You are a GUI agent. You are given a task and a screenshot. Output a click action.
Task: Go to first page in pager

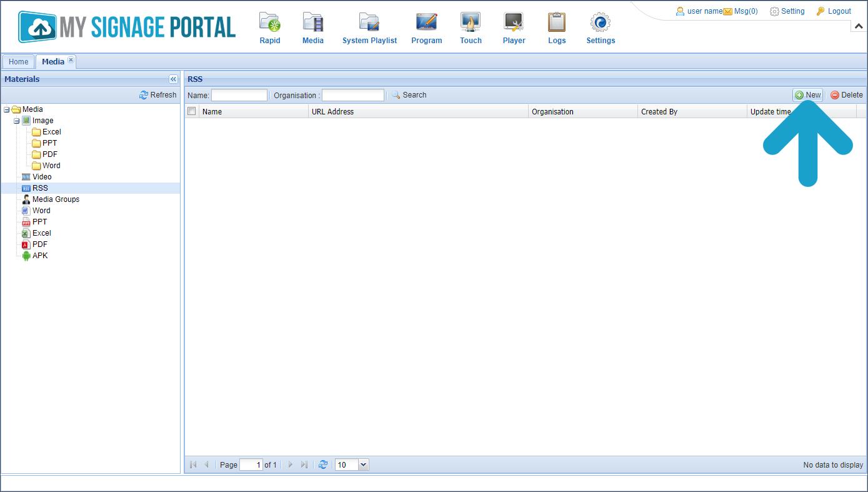(x=193, y=464)
